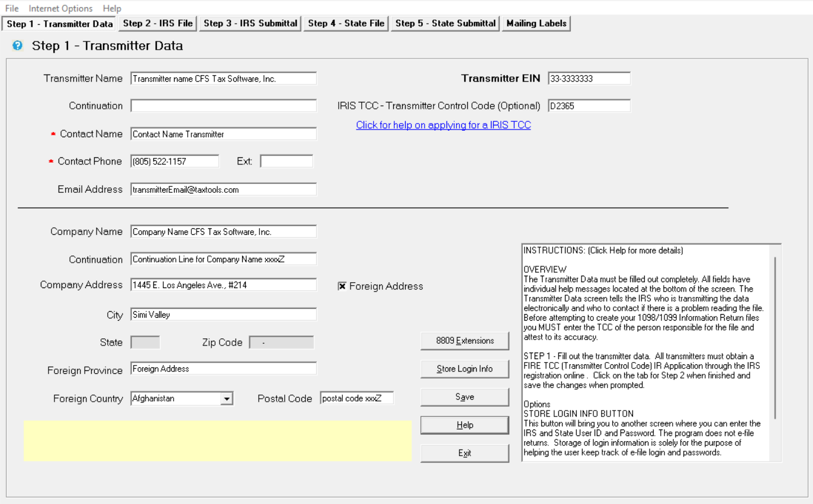Open the Internet Options menu

[60, 8]
